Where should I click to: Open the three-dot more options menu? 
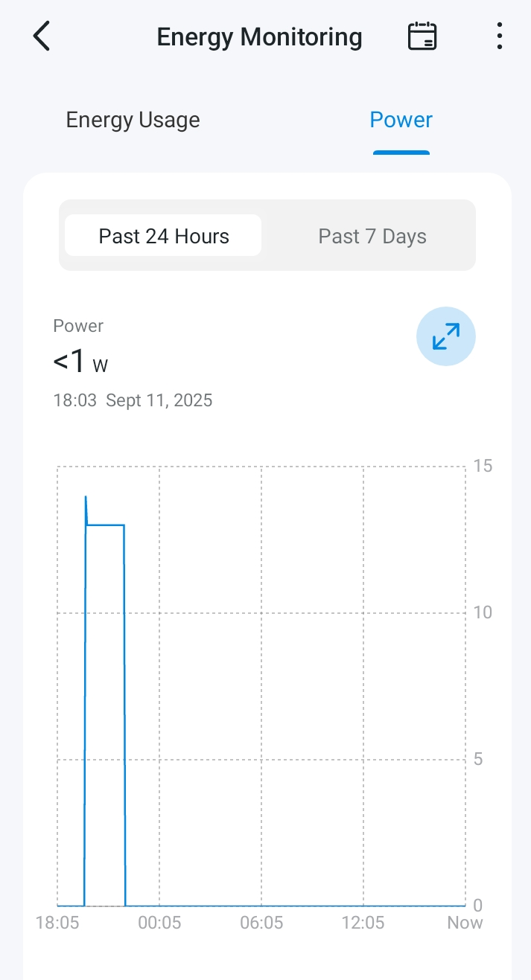click(499, 36)
